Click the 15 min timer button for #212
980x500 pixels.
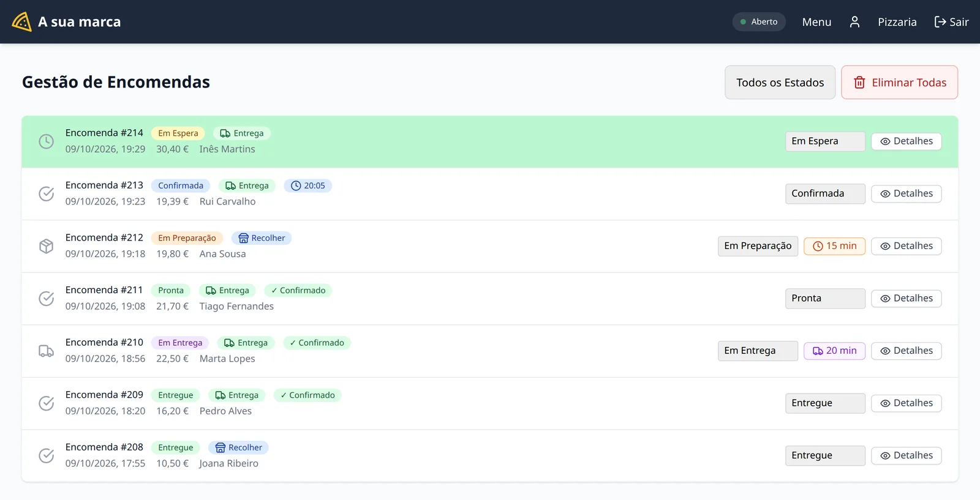(x=834, y=246)
